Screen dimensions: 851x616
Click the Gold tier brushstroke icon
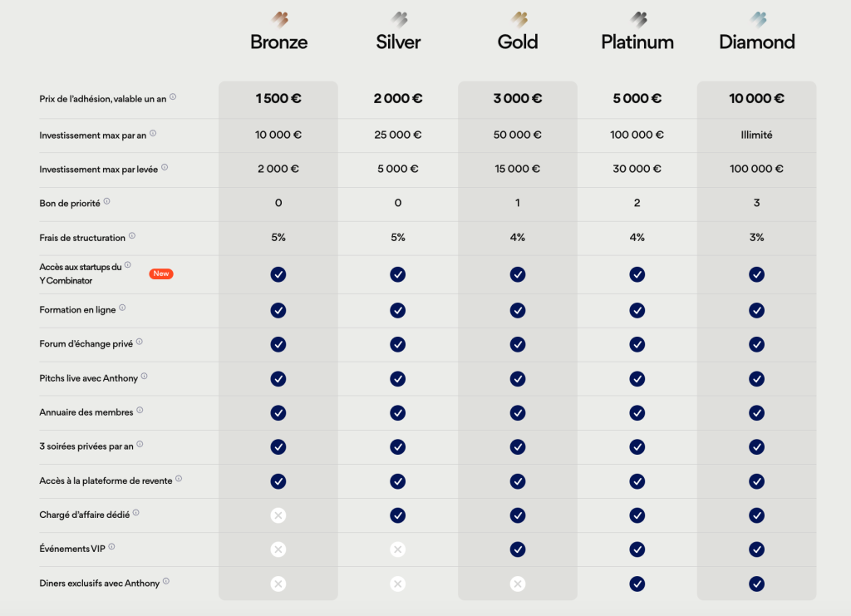point(519,20)
